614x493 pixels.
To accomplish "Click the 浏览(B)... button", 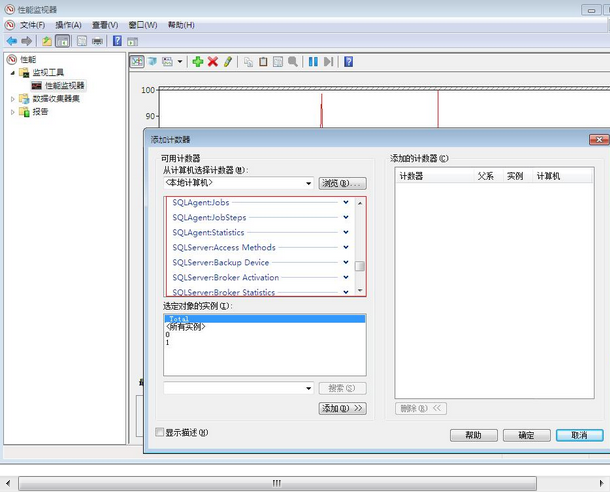I will 342,183.
